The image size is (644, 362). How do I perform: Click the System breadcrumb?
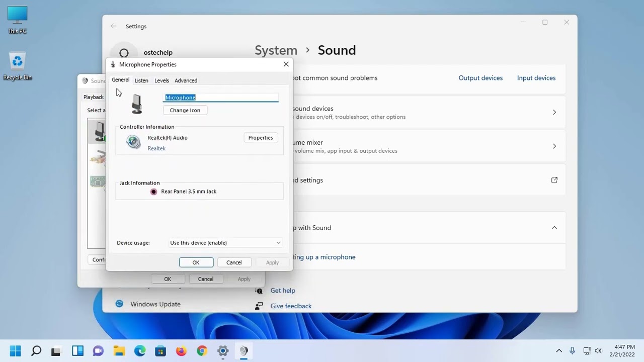pyautogui.click(x=276, y=50)
